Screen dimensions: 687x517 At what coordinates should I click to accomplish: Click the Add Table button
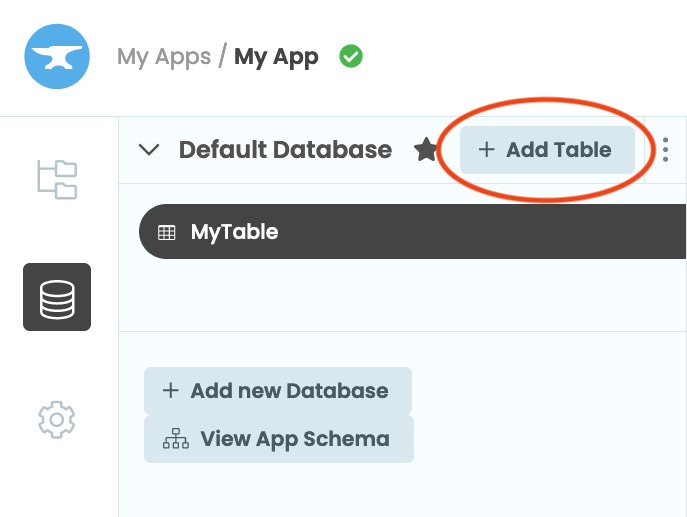coord(547,150)
